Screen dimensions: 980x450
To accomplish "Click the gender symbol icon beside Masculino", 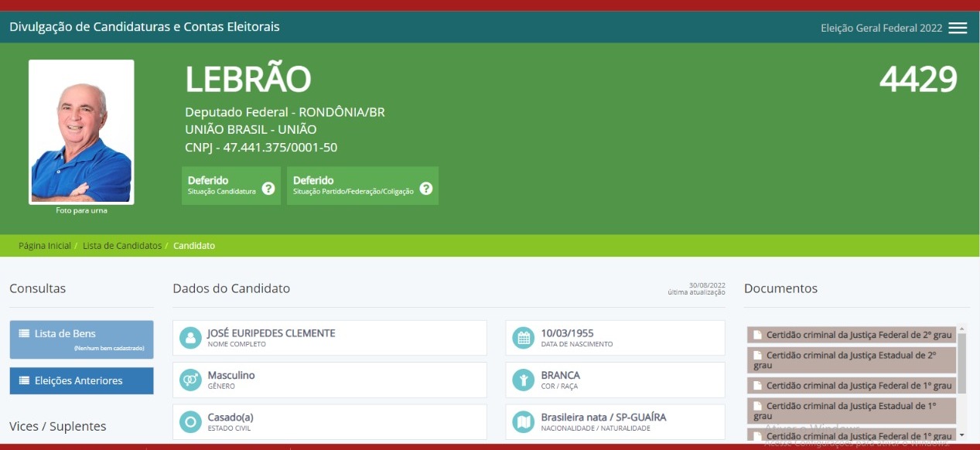I will click(x=190, y=380).
